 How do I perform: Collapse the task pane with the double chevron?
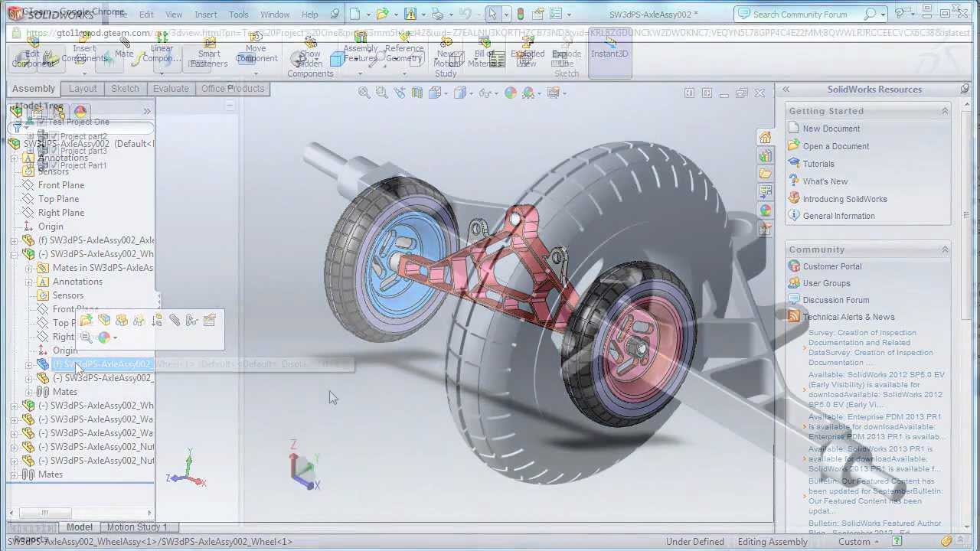[x=786, y=90]
